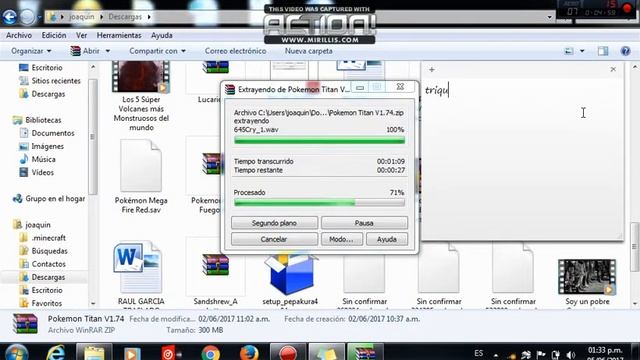This screenshot has width=640, height=360.
Task: Select the Pokémon Mega Fire Red.sav file
Action: pyautogui.click(x=141, y=165)
